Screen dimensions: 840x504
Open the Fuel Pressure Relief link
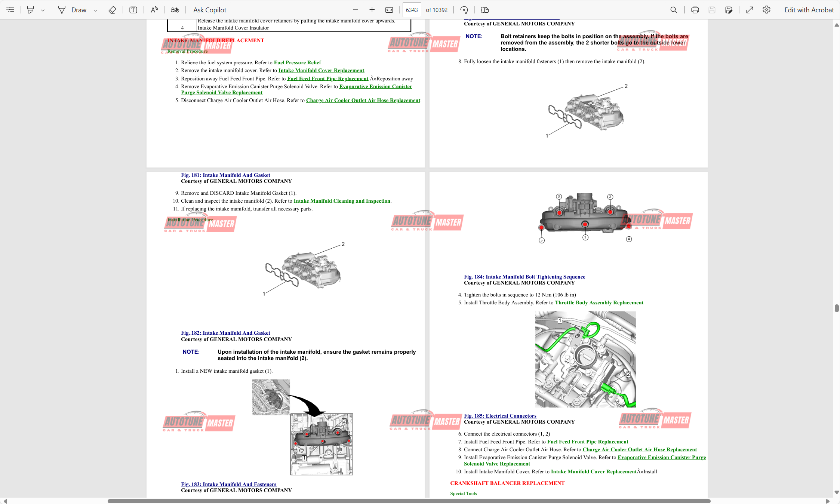click(x=297, y=62)
